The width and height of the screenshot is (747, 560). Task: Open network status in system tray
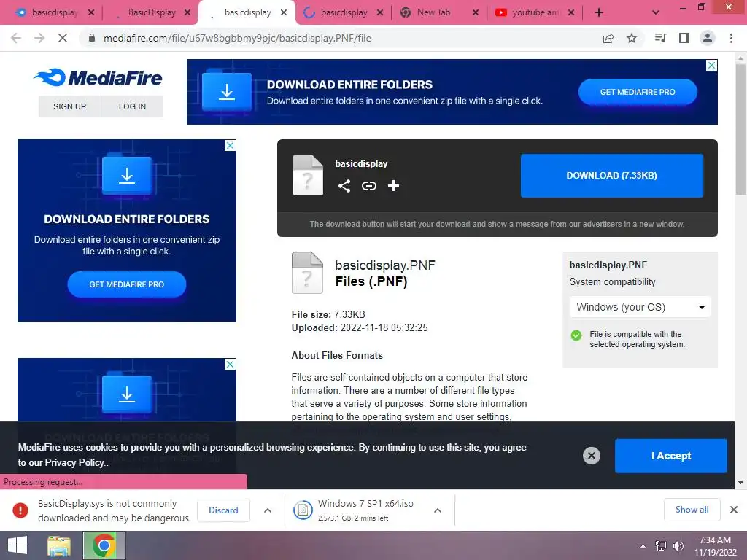tap(661, 546)
